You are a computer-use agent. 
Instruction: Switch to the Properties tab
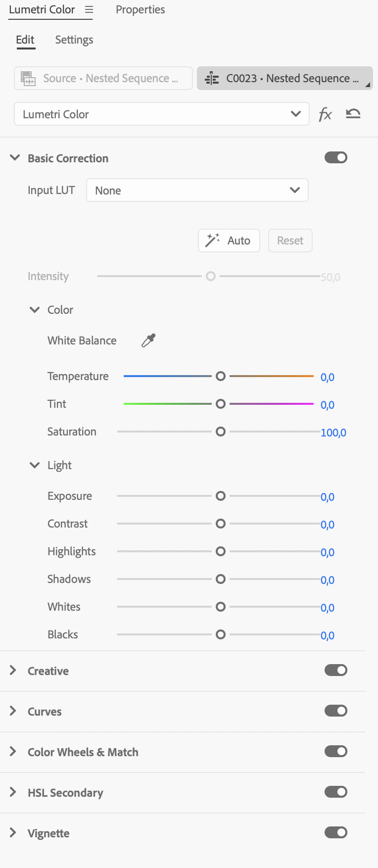coord(141,10)
